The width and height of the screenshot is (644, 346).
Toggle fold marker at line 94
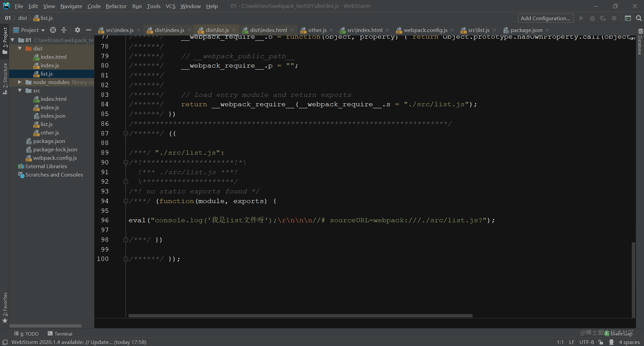126,201
